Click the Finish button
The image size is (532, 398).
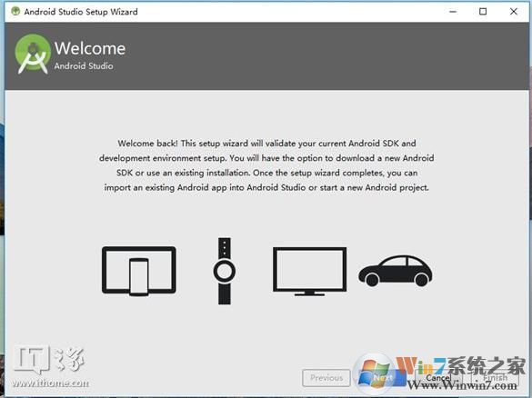(495, 378)
